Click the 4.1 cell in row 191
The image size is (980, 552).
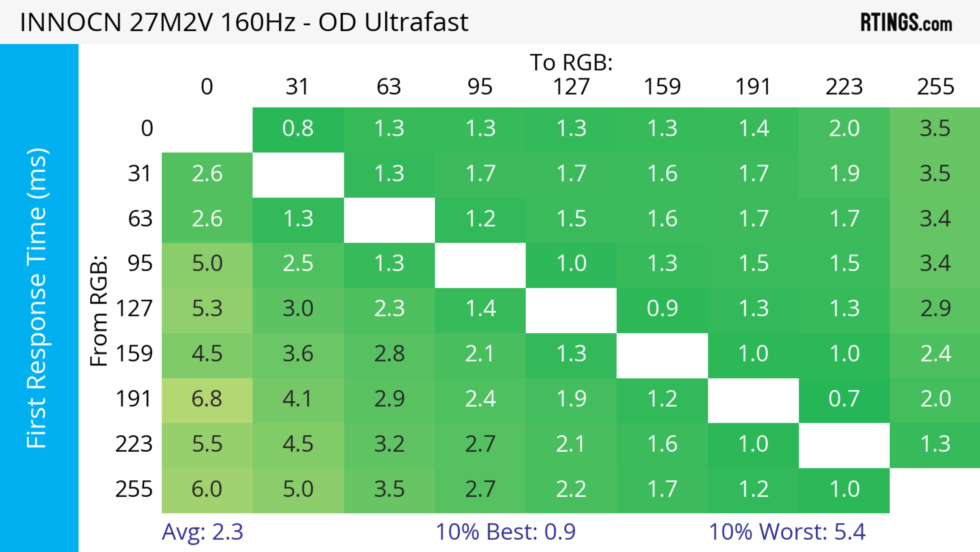pos(298,399)
